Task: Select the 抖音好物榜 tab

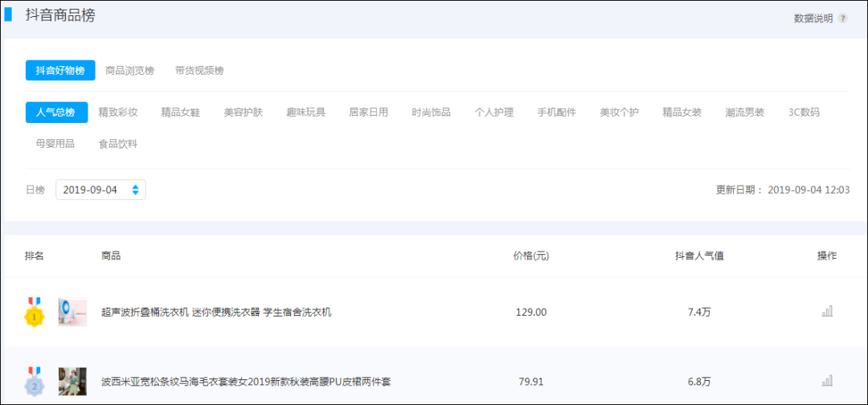Action: click(60, 70)
